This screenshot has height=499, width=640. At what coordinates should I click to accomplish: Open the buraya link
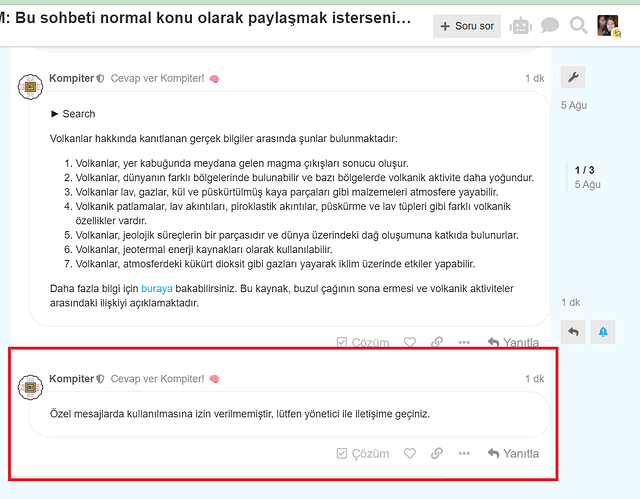157,289
